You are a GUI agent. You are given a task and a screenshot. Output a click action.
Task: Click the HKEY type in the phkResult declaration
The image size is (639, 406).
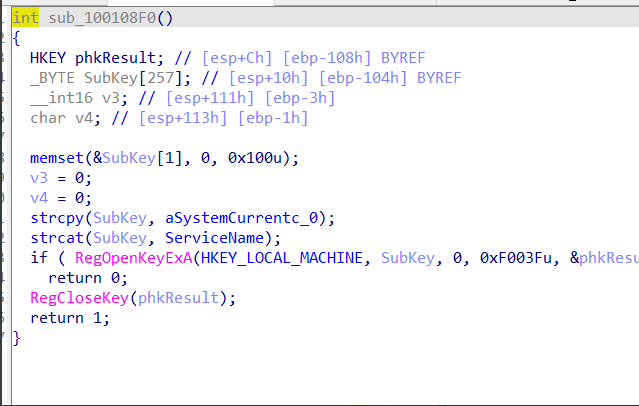(50, 58)
